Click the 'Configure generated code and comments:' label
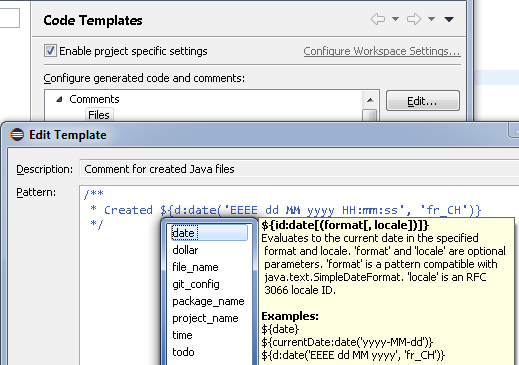The height and width of the screenshot is (365, 519). 144,78
